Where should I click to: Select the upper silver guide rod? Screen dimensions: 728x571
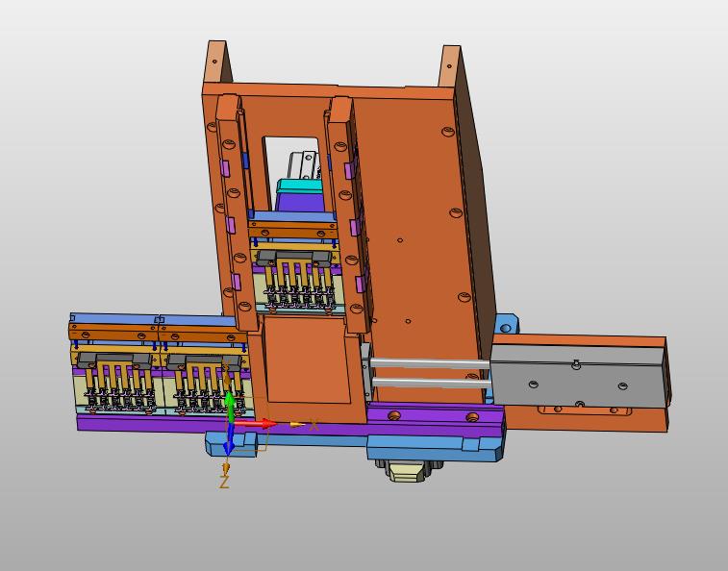click(430, 363)
